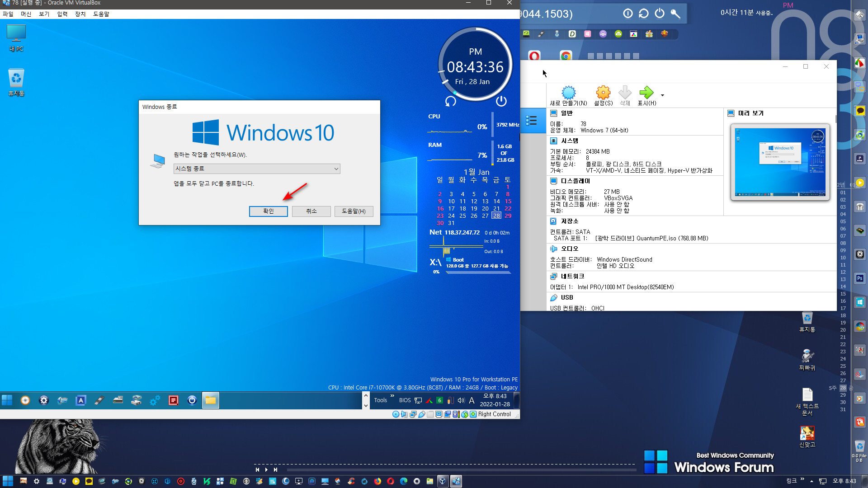
Task: Click the Edge icon in the host taskbar
Action: click(404, 481)
